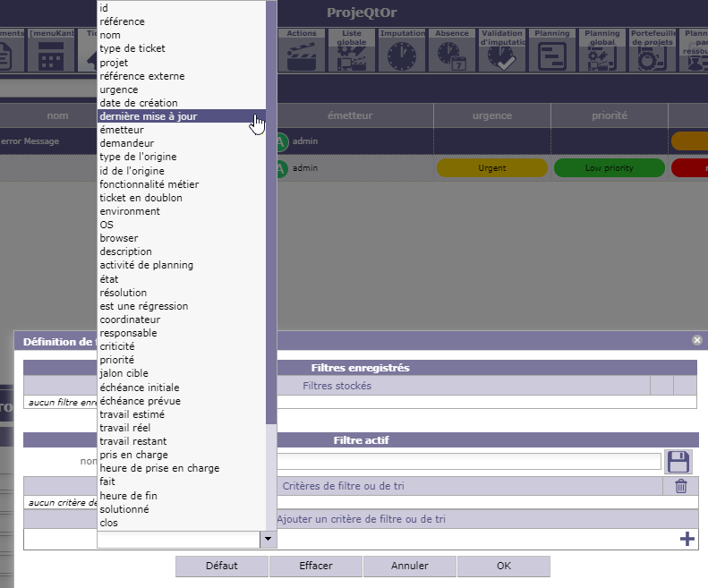
Task: Click the Défaut button
Action: 221,567
